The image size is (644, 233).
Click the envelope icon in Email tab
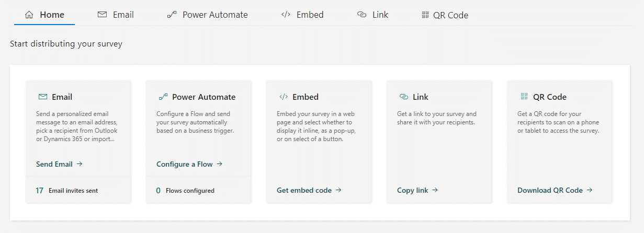coord(102,15)
